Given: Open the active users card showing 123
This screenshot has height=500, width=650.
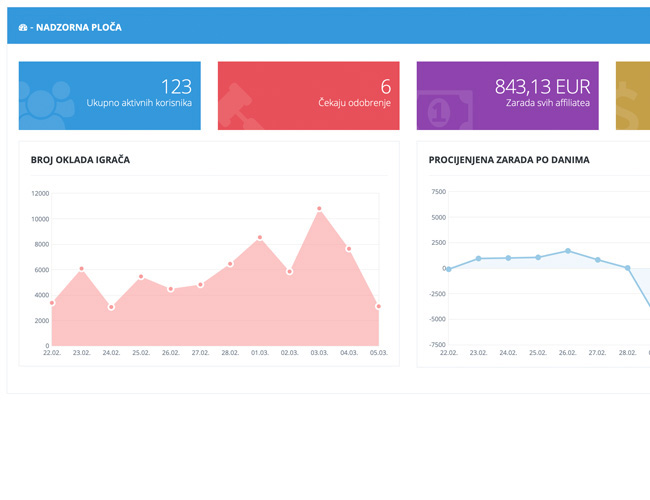Looking at the screenshot, I should pos(109,96).
